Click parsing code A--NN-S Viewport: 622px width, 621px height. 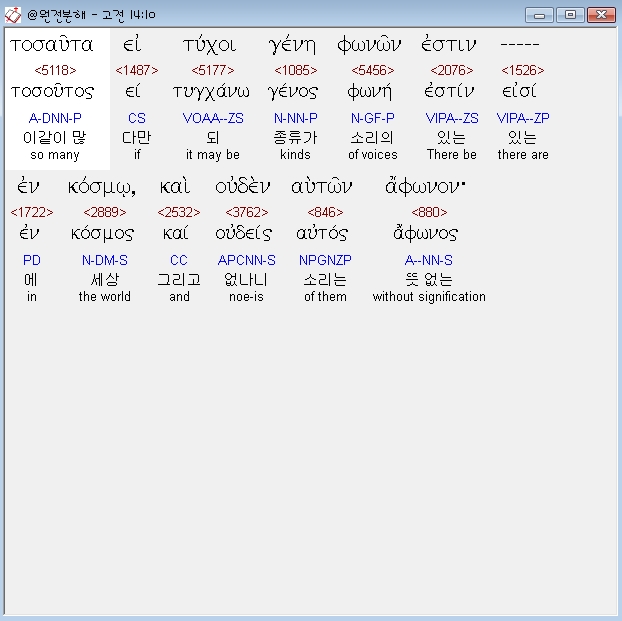[429, 260]
